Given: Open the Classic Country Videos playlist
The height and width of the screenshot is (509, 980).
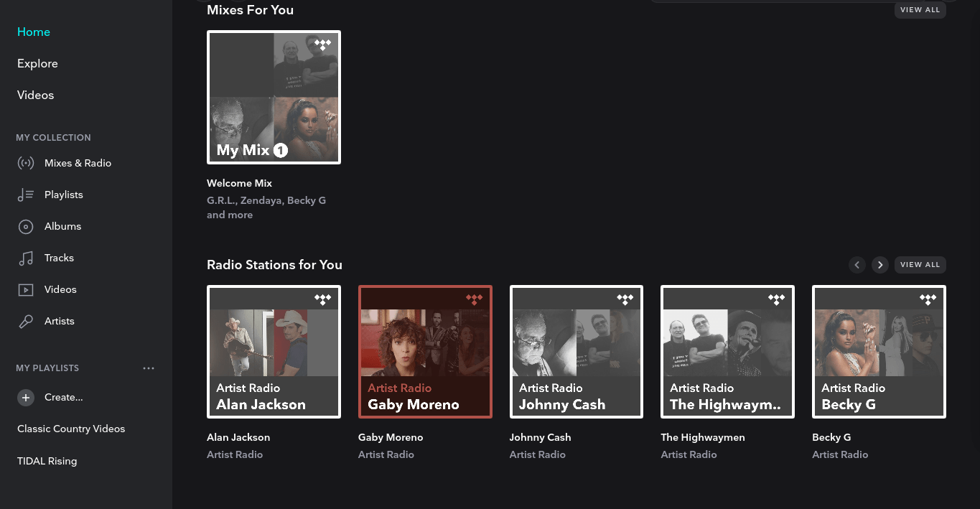Looking at the screenshot, I should tap(71, 429).
